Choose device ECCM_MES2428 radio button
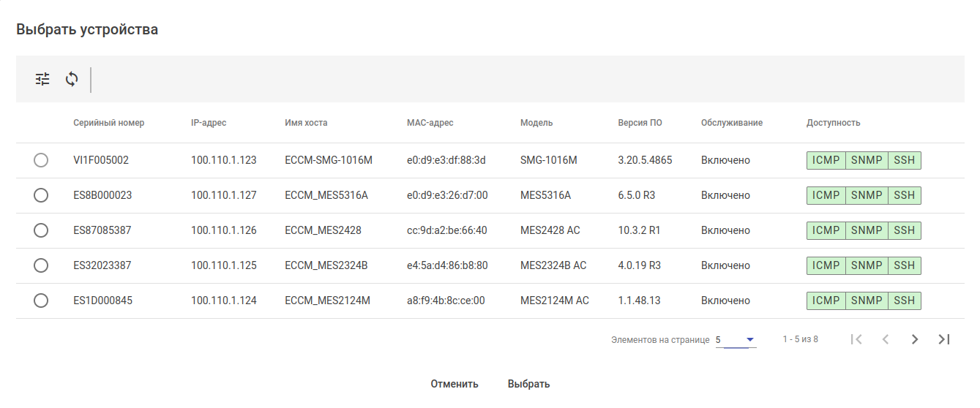 (41, 230)
